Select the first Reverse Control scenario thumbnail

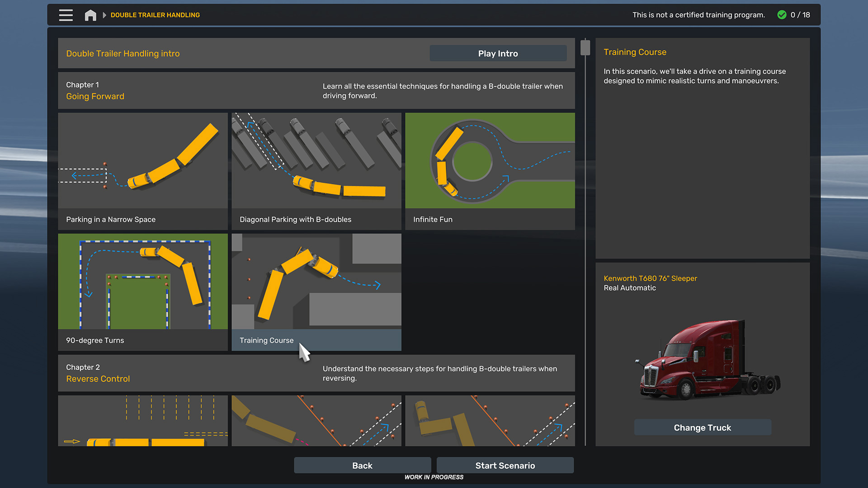(143, 420)
